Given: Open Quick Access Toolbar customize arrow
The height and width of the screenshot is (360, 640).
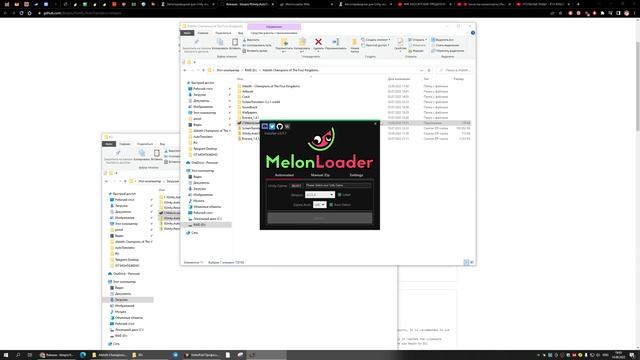Looking at the screenshot, I should 194,62.
